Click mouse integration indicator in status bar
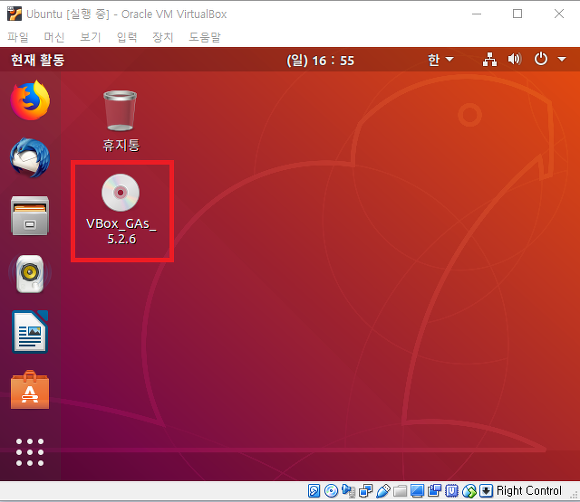 tap(469, 491)
